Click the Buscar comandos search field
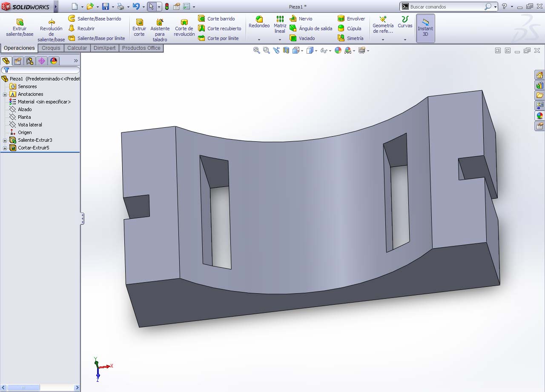545x392 pixels. (446, 7)
